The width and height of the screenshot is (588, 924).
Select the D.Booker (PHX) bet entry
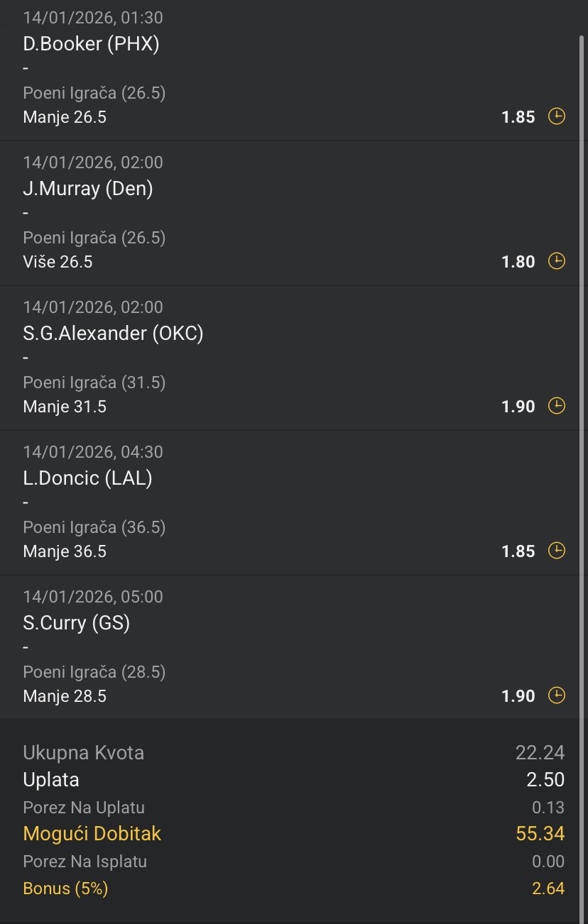[x=91, y=44]
